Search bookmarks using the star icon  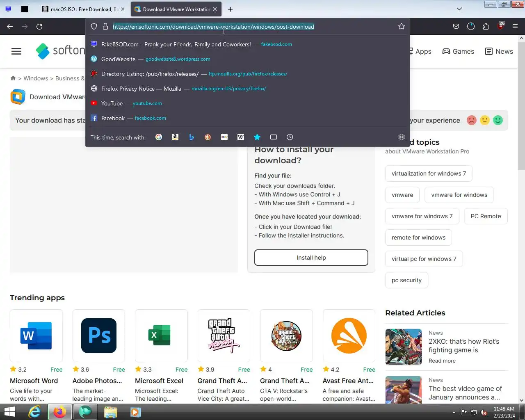coord(257,137)
